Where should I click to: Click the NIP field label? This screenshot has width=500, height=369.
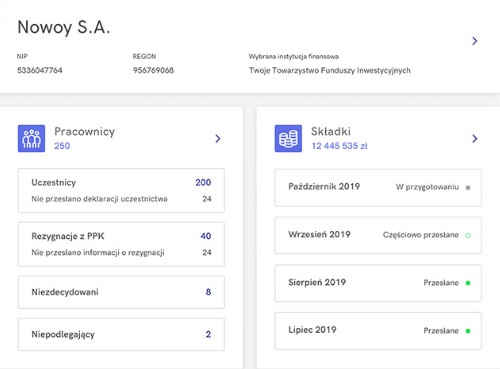click(x=22, y=56)
